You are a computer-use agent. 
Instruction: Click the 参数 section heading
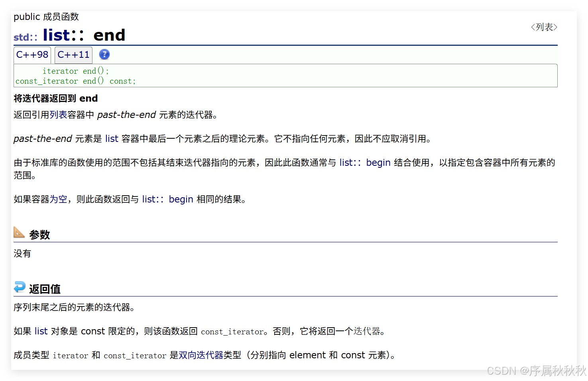(x=39, y=235)
